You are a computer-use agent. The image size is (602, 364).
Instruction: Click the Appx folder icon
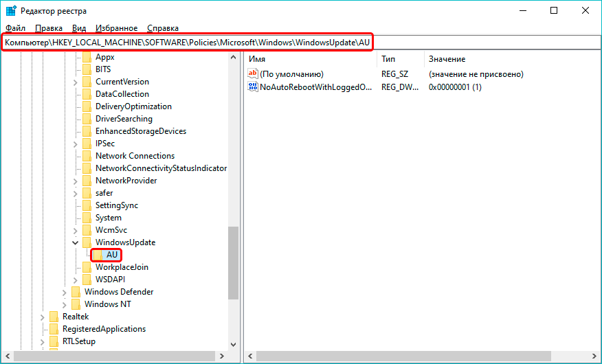[x=87, y=57]
